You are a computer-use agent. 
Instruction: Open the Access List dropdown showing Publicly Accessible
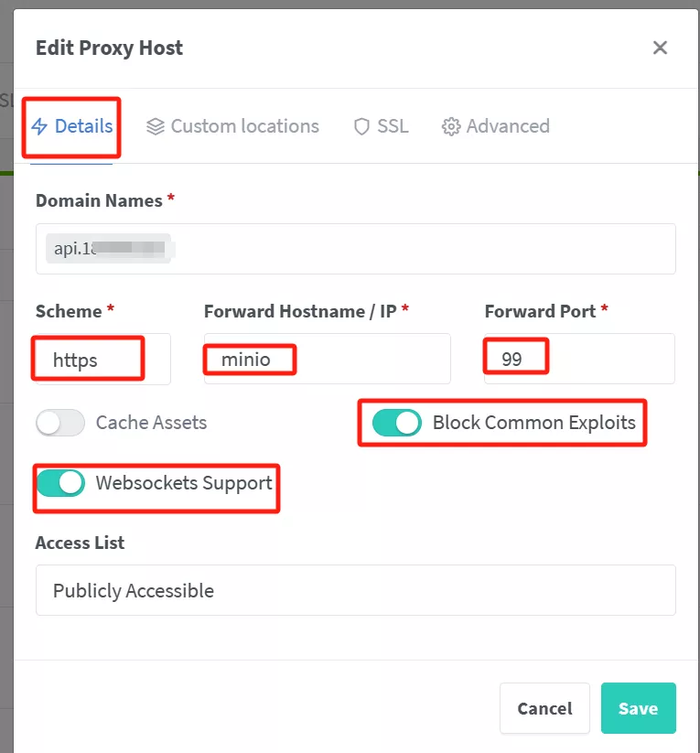click(x=355, y=590)
